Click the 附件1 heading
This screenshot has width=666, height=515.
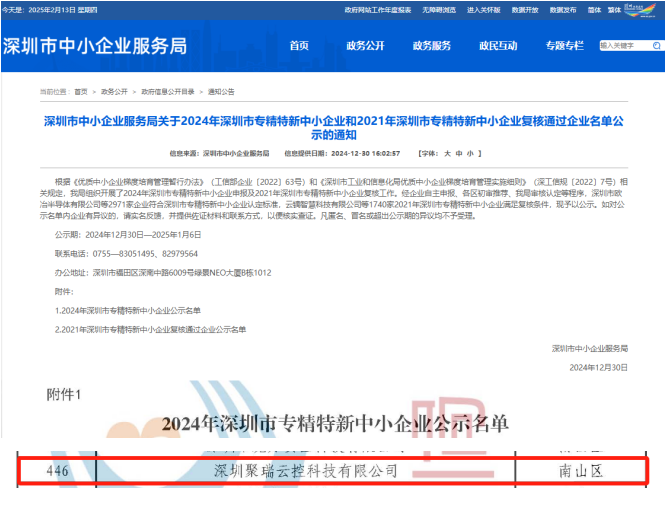point(63,395)
